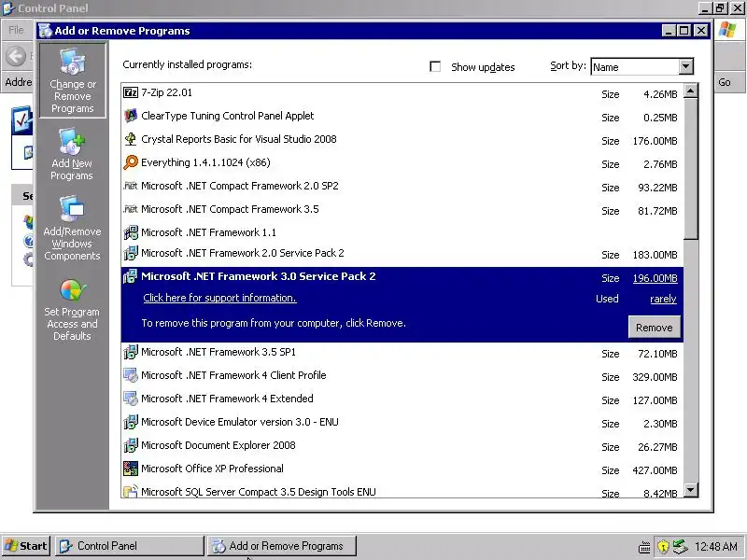Click the Remove button for .NET Framework 3.0
The width and height of the screenshot is (747, 560).
655,328
